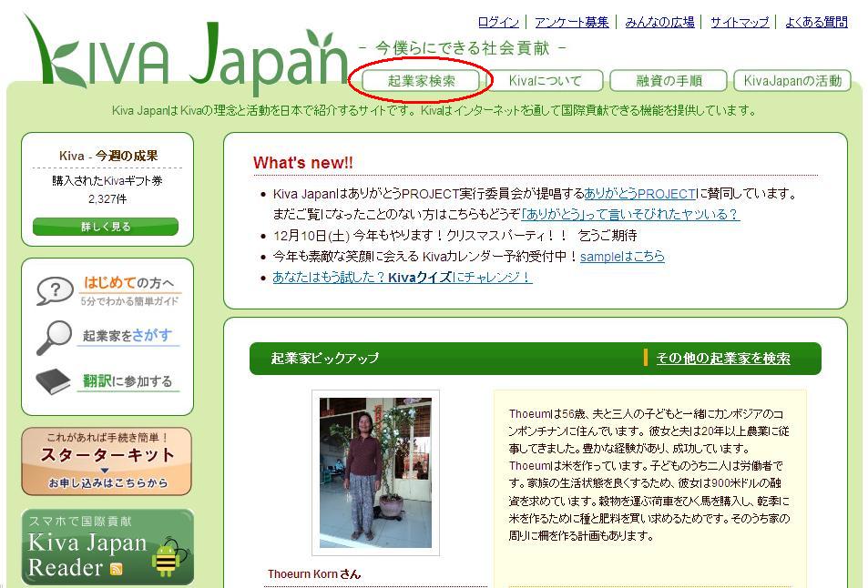The height and width of the screenshot is (588, 868).
Task: Visit the みんなの広場 link
Action: pyautogui.click(x=659, y=22)
